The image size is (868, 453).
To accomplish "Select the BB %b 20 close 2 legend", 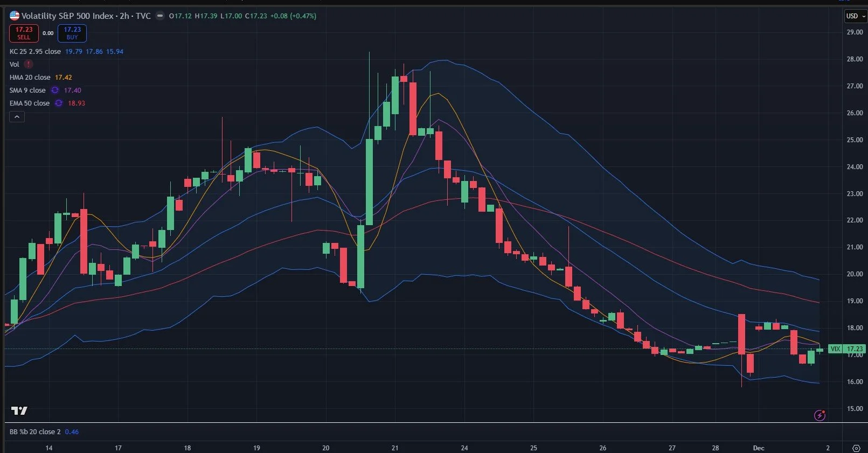I will click(35, 432).
